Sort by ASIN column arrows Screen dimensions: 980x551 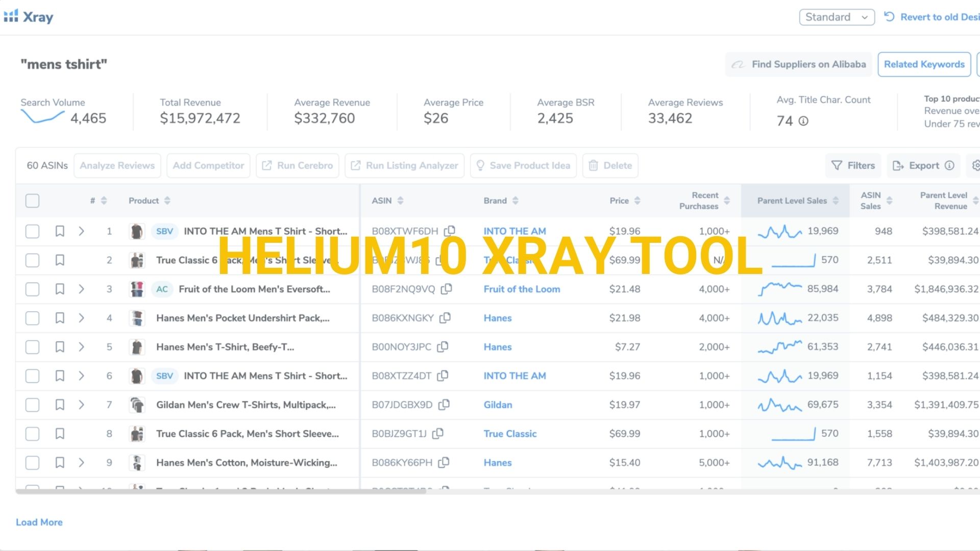point(400,201)
